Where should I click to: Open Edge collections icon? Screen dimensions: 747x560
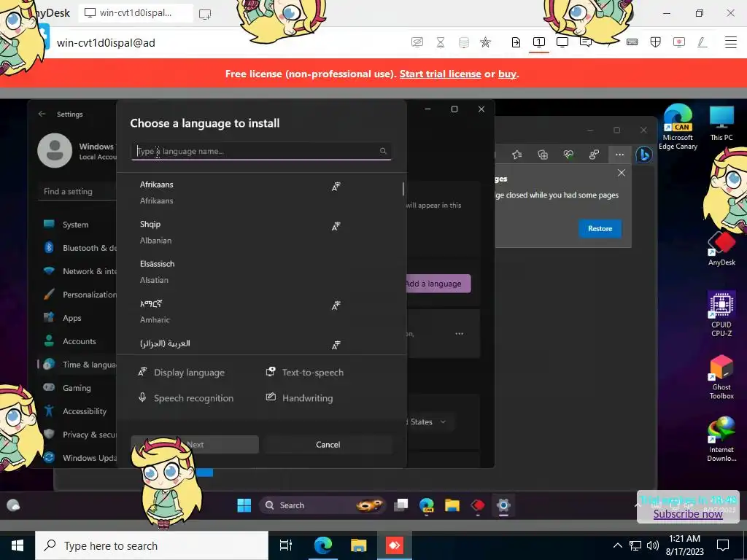point(543,155)
